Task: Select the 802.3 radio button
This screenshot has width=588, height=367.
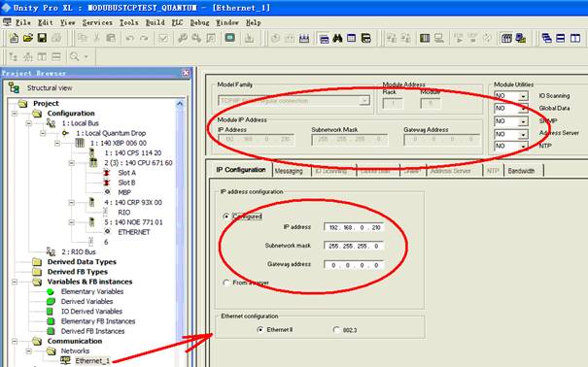Action: pos(336,329)
